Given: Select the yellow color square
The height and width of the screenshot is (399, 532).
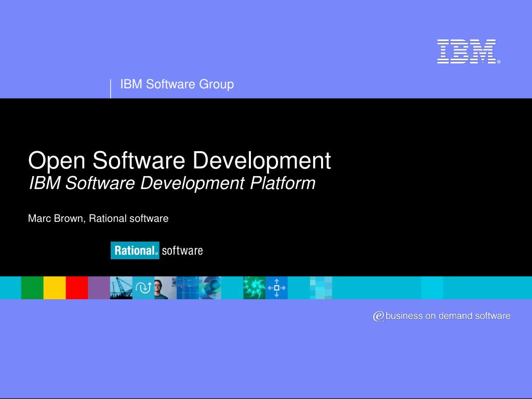Looking at the screenshot, I should coord(55,288).
